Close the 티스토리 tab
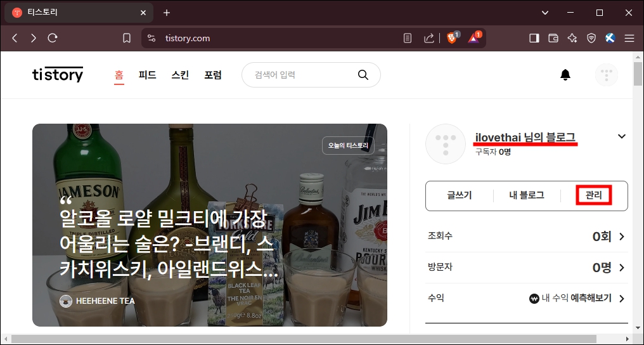Image resolution: width=644 pixels, height=345 pixels. point(143,13)
